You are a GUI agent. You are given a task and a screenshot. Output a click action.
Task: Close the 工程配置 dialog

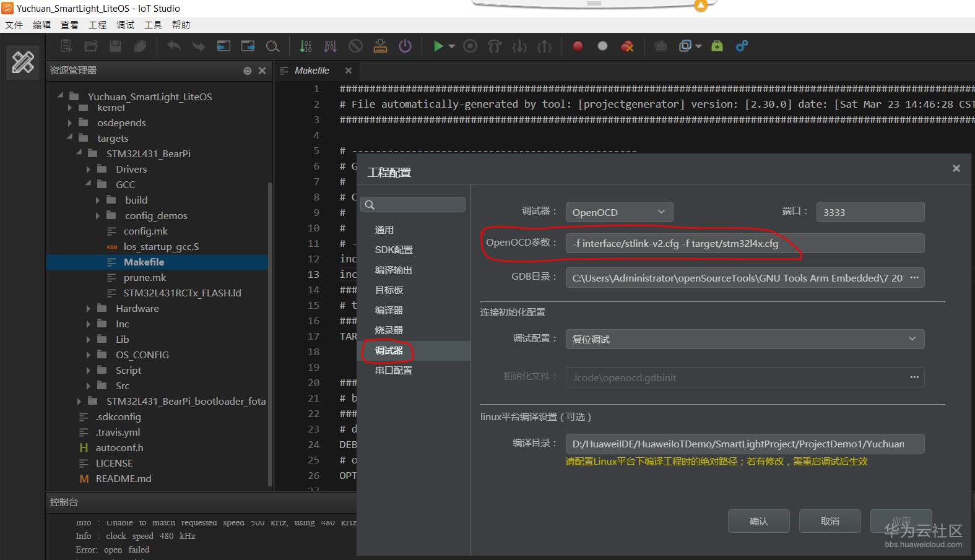click(x=956, y=168)
